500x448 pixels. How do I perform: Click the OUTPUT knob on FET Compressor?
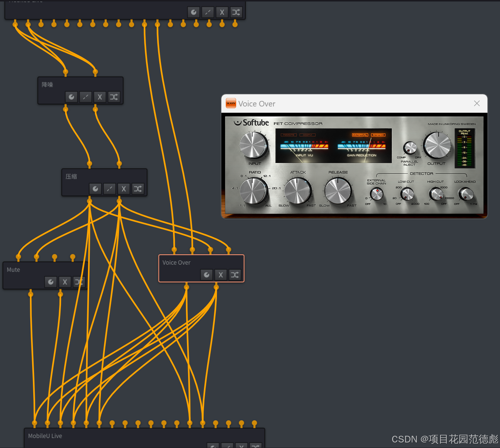[x=438, y=145]
